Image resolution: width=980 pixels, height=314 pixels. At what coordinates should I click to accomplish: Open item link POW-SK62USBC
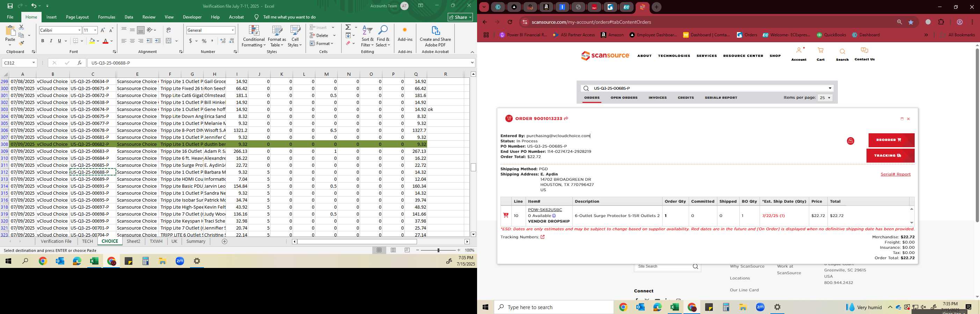click(x=545, y=210)
